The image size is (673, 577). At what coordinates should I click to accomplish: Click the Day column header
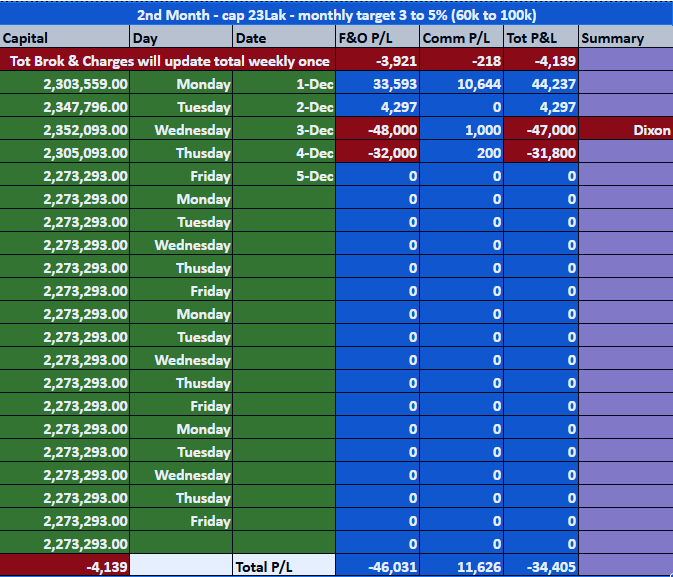181,37
